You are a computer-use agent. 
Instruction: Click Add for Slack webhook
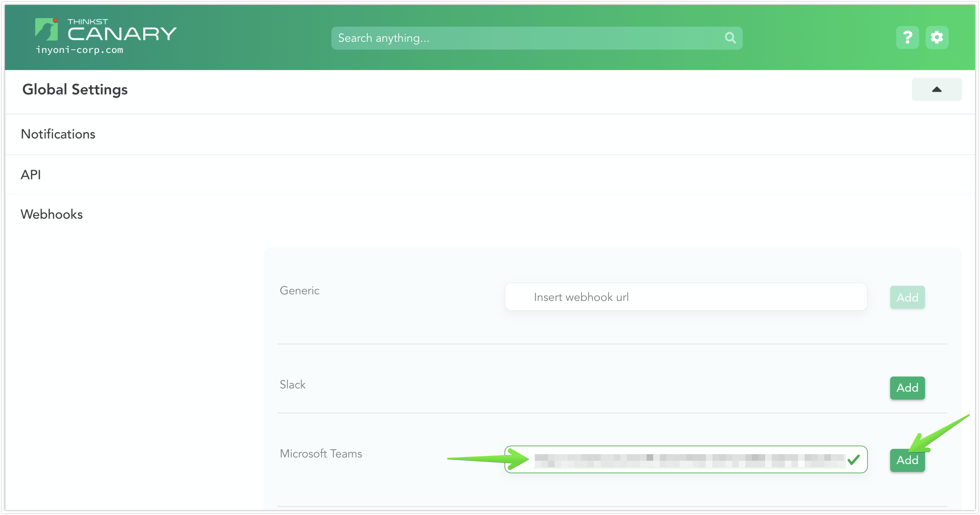tap(907, 388)
